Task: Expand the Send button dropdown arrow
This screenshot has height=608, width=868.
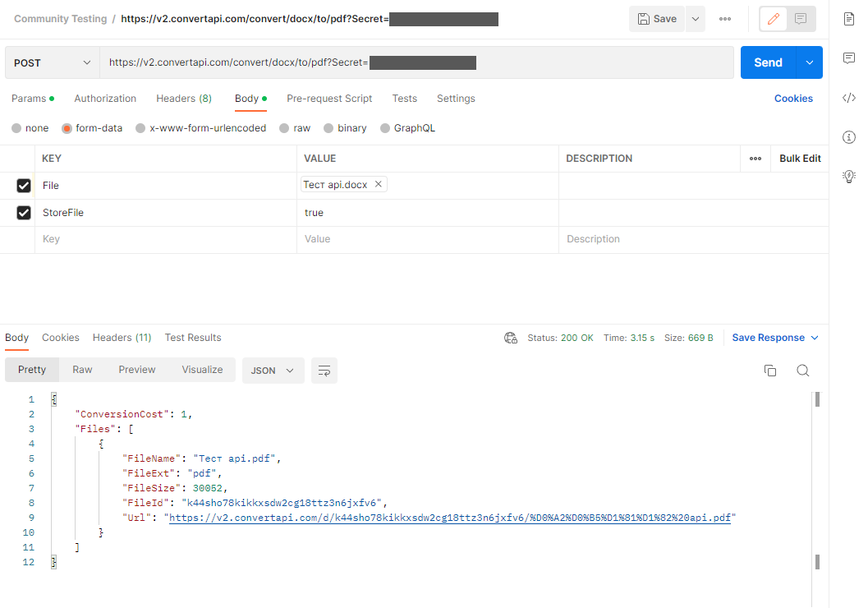Action: pos(810,62)
